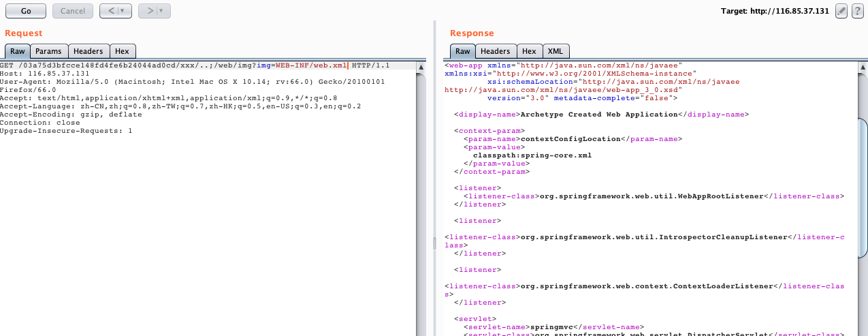Expand the forward history dropdown arrow

pyautogui.click(x=162, y=11)
